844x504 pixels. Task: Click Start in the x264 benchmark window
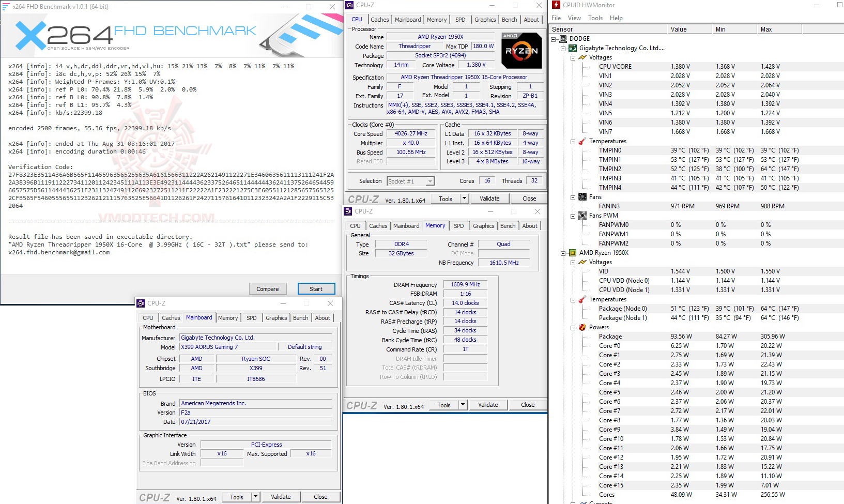click(x=316, y=288)
